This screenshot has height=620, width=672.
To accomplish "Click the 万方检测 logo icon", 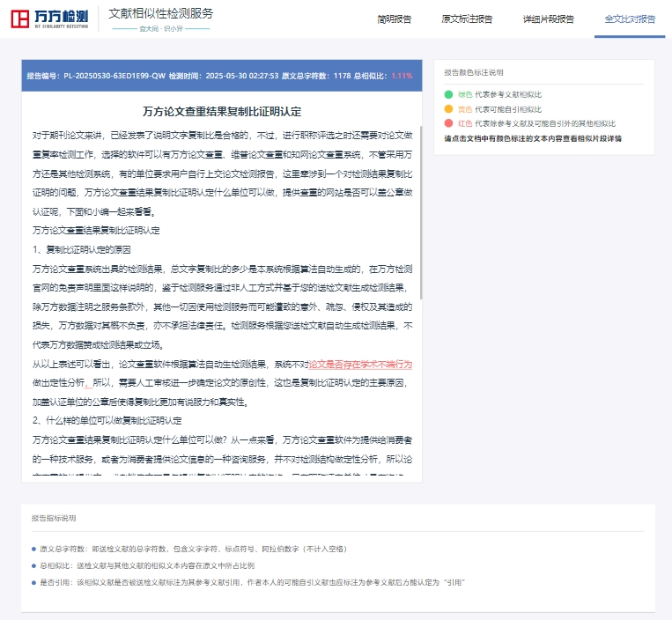I will tap(19, 18).
